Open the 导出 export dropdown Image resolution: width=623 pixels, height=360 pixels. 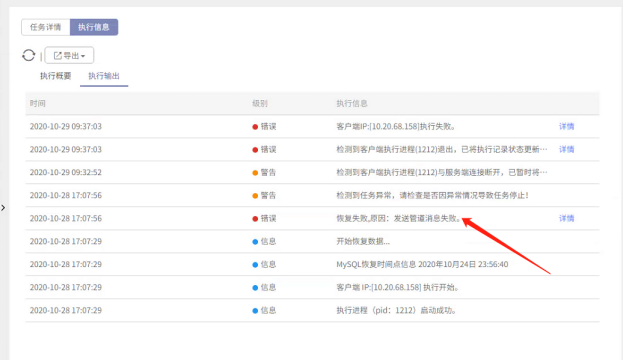[69, 55]
